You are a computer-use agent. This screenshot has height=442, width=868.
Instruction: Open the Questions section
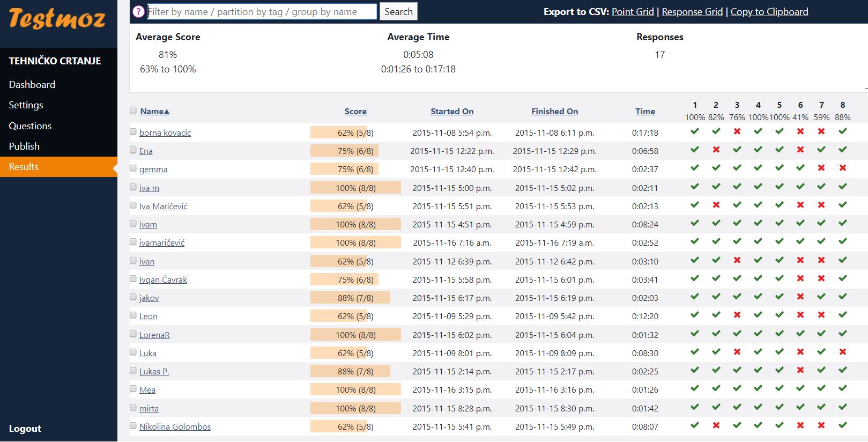[30, 126]
